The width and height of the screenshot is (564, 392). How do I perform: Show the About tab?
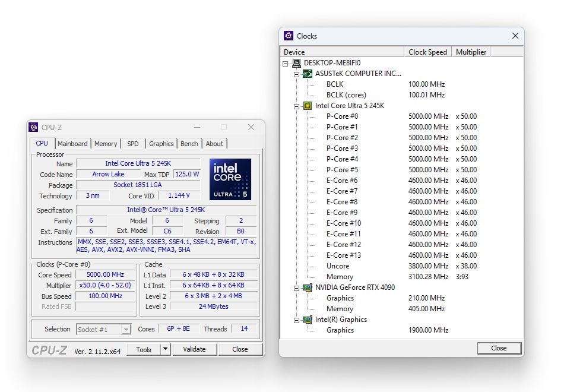(x=214, y=144)
